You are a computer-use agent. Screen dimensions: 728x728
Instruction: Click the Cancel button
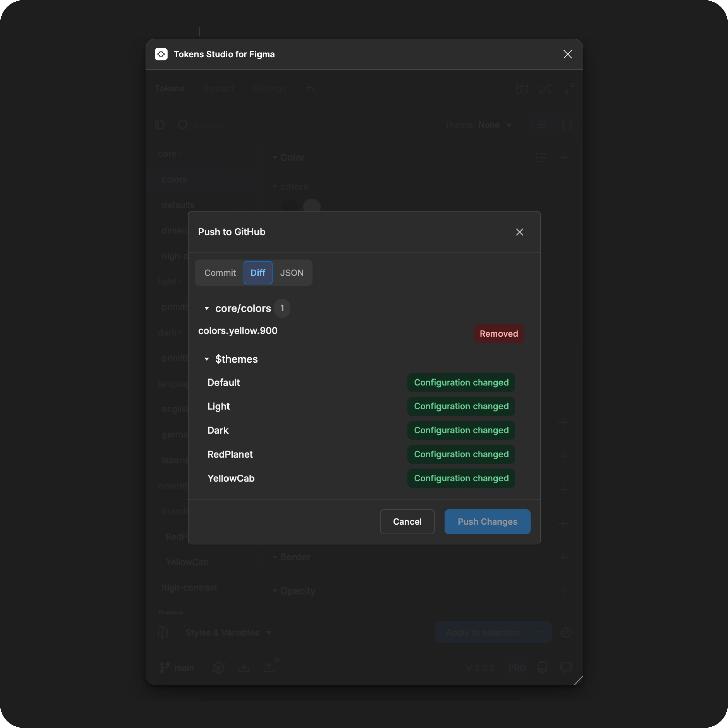click(x=407, y=521)
